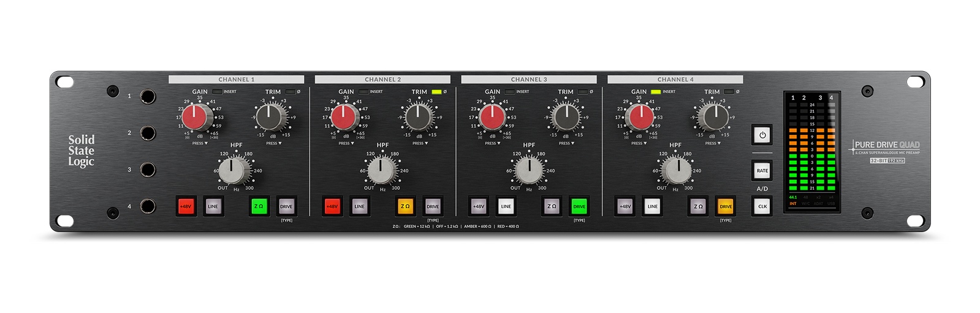Toggle Channel 3 DRIVE button
This screenshot has height=313, width=980.
579,207
